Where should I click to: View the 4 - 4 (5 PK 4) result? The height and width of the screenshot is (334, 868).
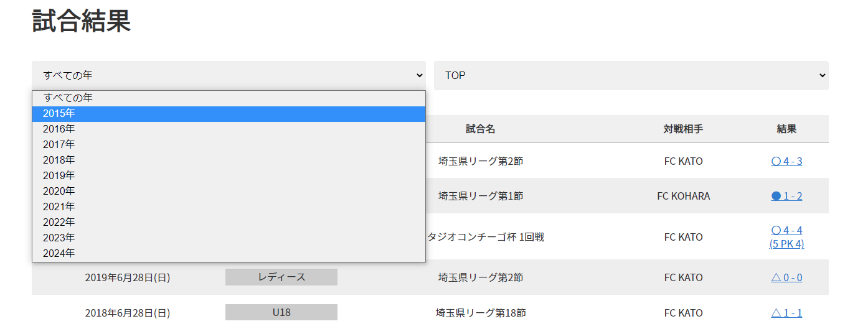(x=786, y=237)
